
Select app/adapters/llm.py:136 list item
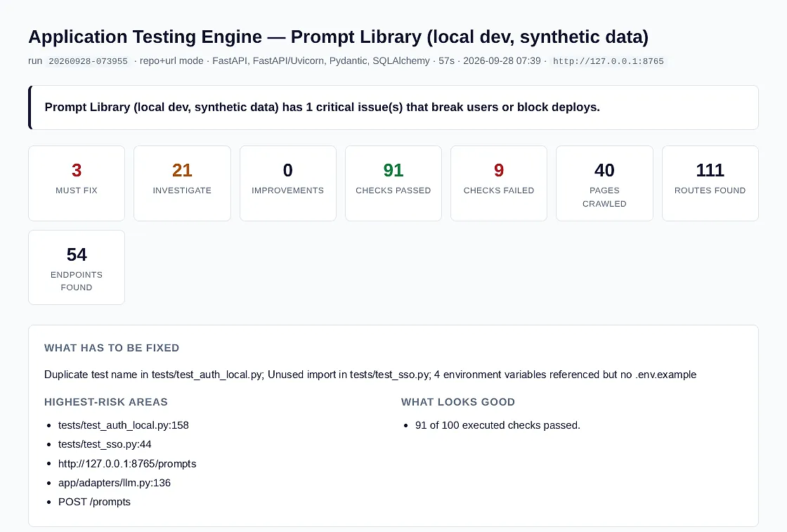[115, 483]
